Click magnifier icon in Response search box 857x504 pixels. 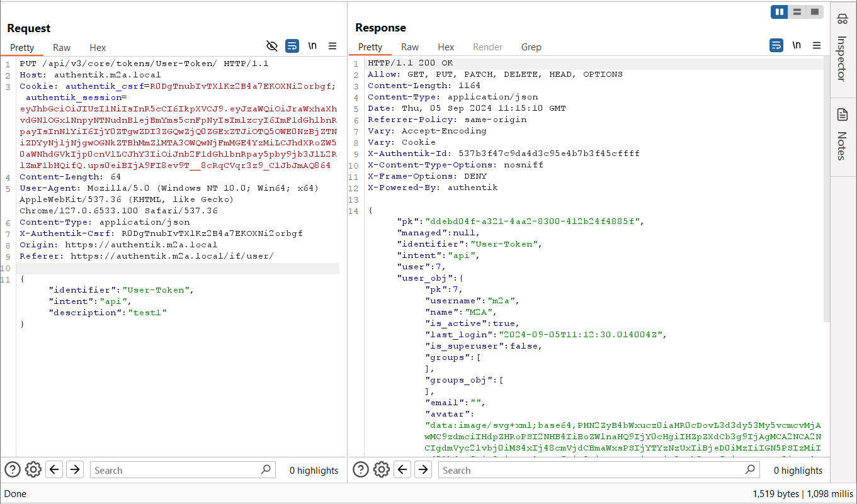(x=750, y=469)
